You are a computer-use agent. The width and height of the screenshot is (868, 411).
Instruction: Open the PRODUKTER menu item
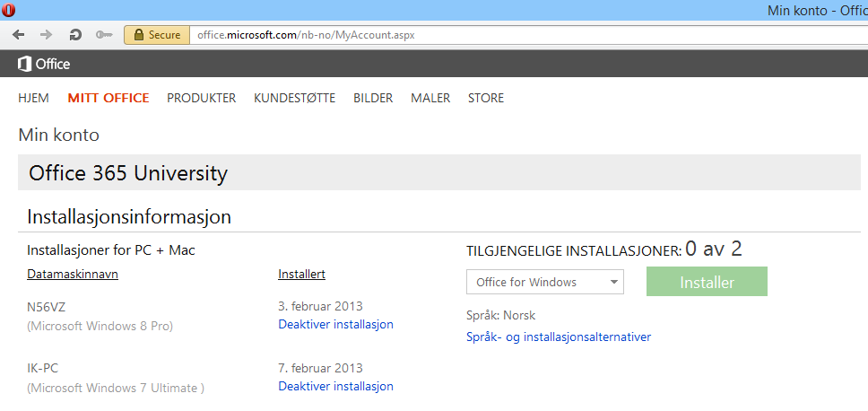202,98
